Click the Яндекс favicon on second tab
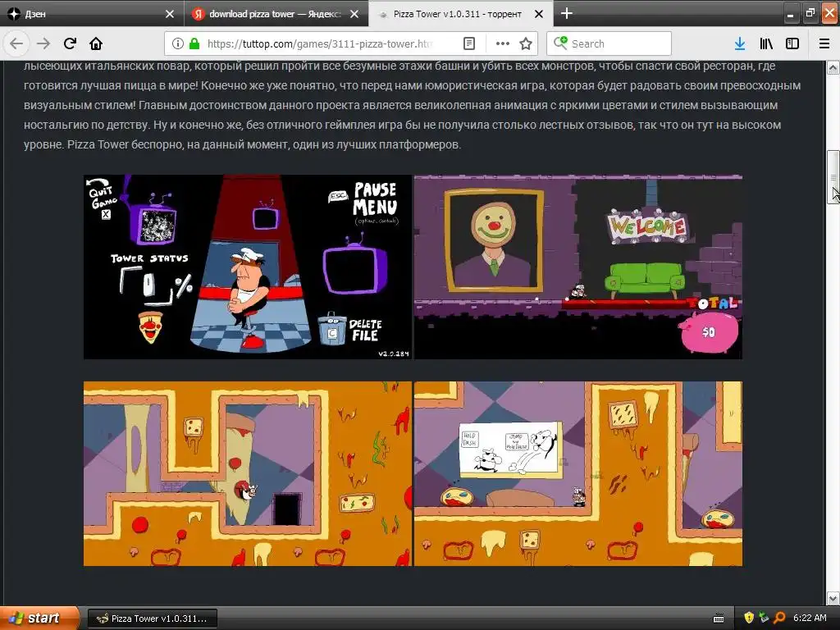 [199, 14]
